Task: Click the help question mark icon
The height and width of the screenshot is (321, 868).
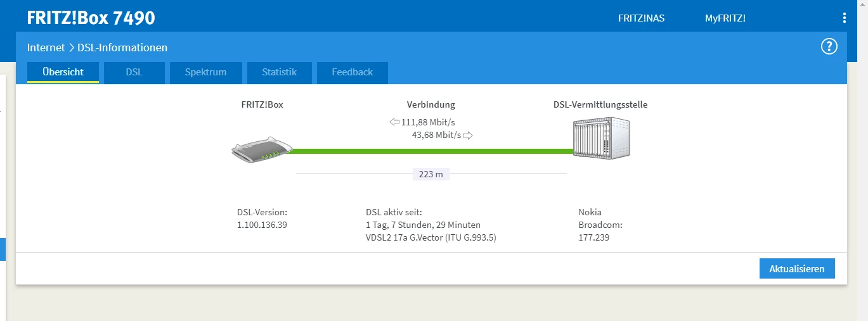Action: (829, 46)
